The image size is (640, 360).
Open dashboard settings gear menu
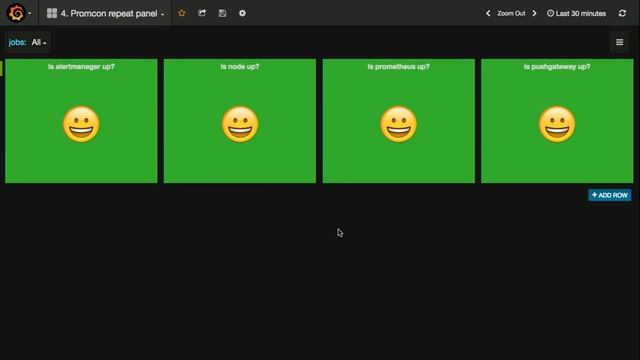coord(242,13)
